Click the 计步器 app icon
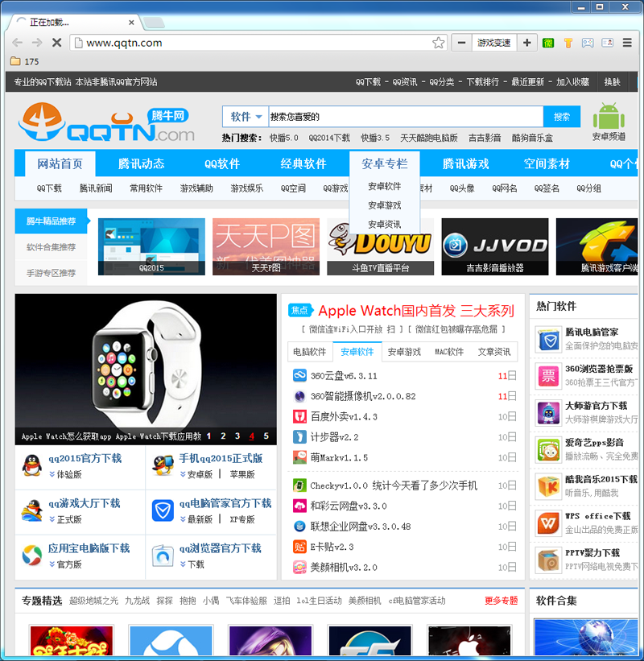 tap(299, 436)
